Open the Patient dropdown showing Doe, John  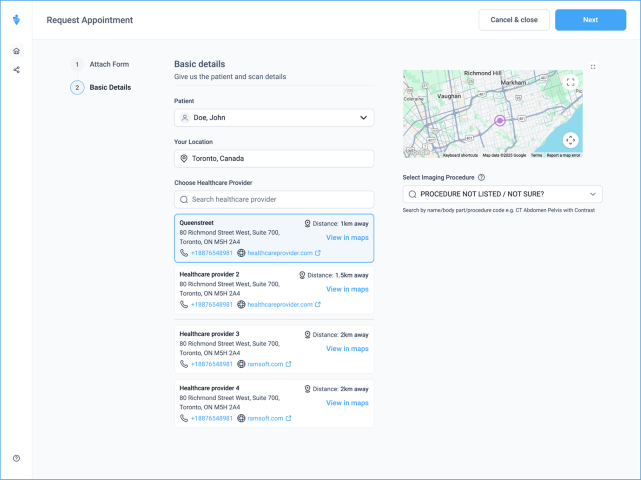pyautogui.click(x=274, y=118)
